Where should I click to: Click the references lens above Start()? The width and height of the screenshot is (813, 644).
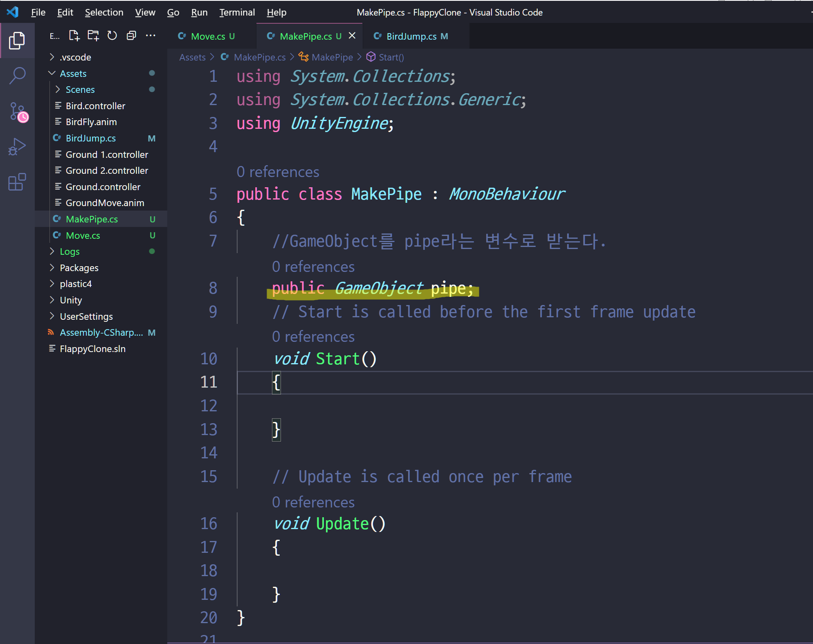coord(313,337)
